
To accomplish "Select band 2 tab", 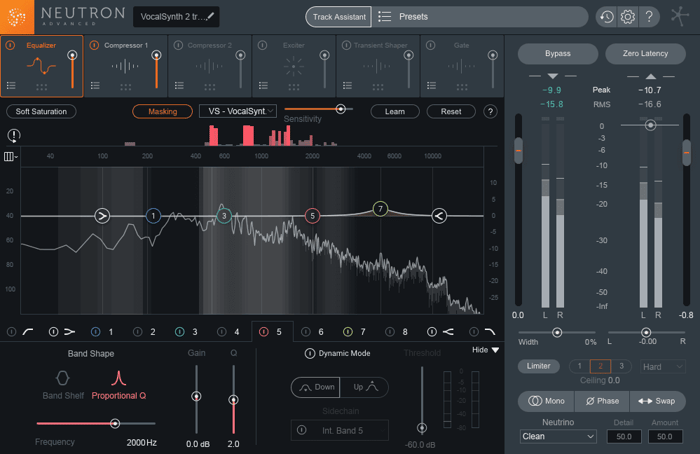I will [x=146, y=332].
